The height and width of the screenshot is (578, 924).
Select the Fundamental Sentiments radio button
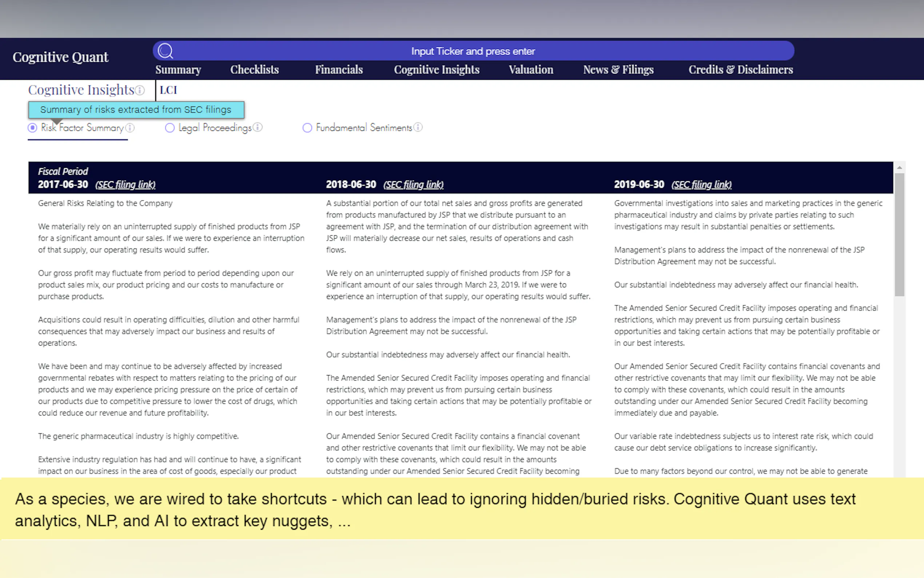(x=307, y=128)
